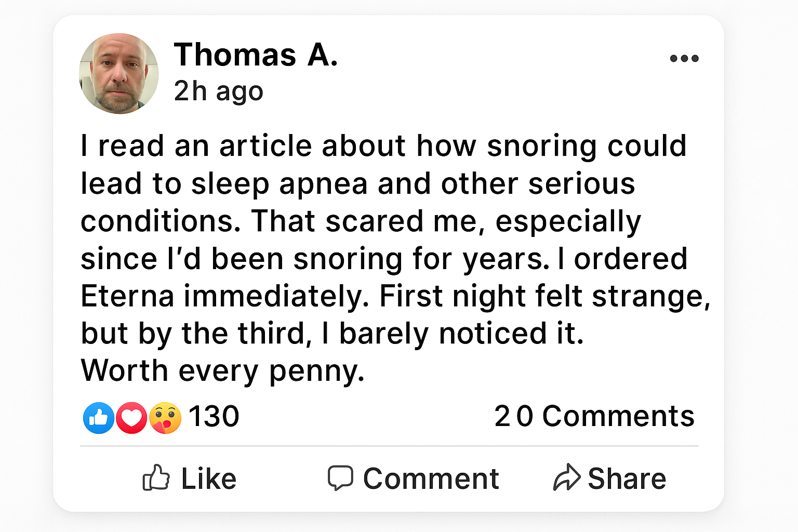
Task: Click the curved arrow Share icon
Action: [x=566, y=477]
